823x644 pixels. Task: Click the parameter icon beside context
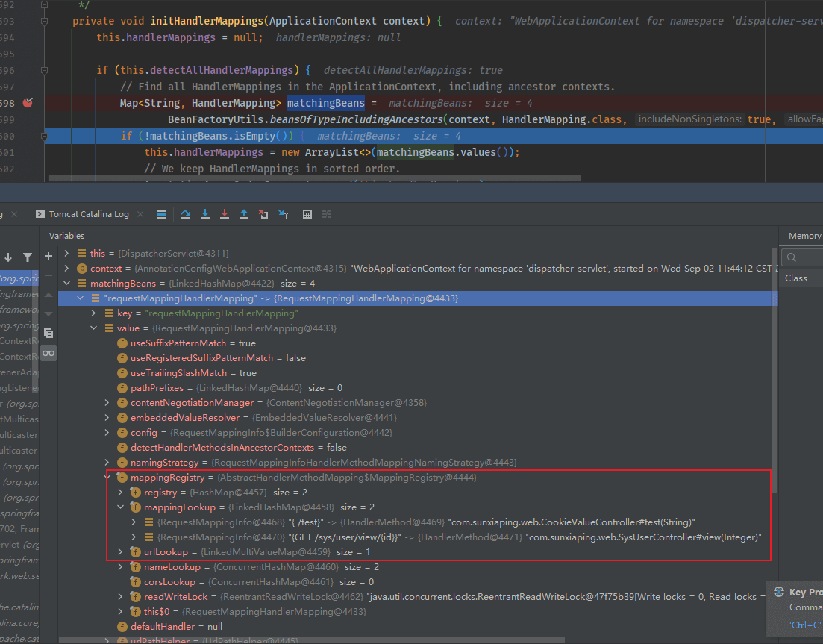point(82,268)
